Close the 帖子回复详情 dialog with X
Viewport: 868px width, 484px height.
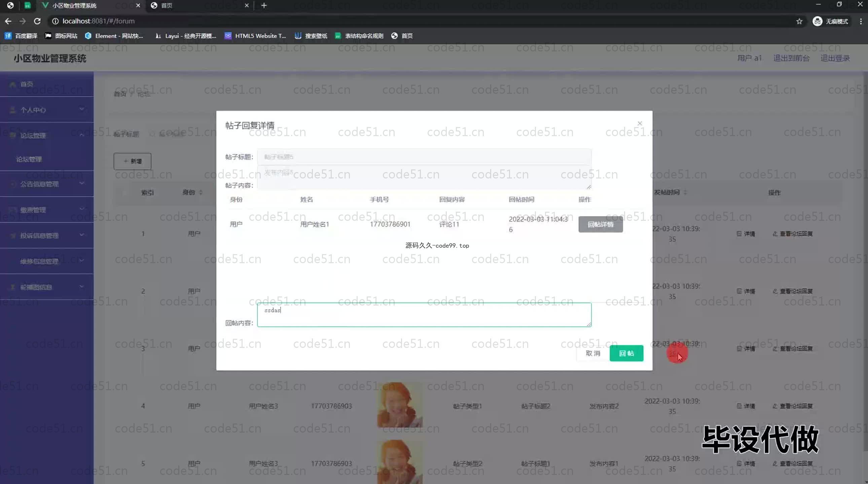[640, 124]
